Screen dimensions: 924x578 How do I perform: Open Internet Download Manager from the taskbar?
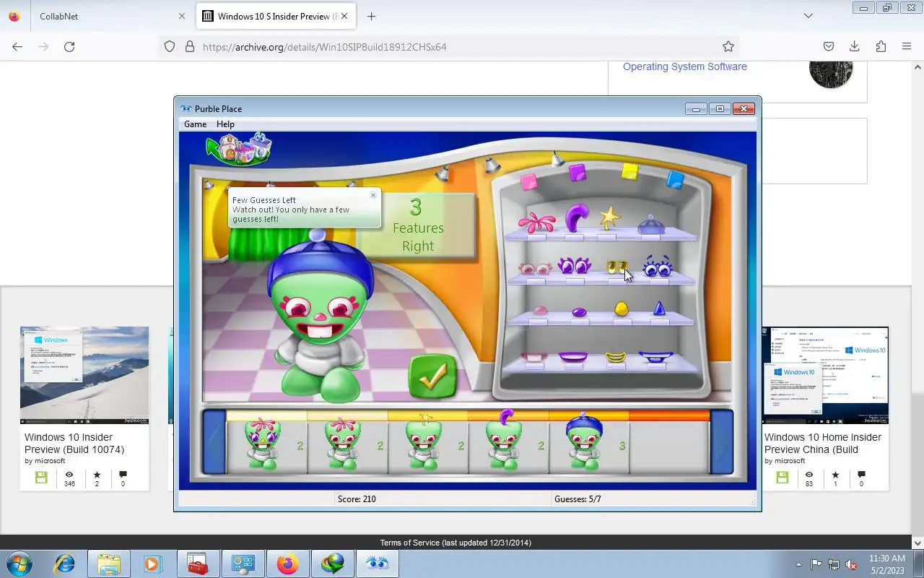coord(332,564)
